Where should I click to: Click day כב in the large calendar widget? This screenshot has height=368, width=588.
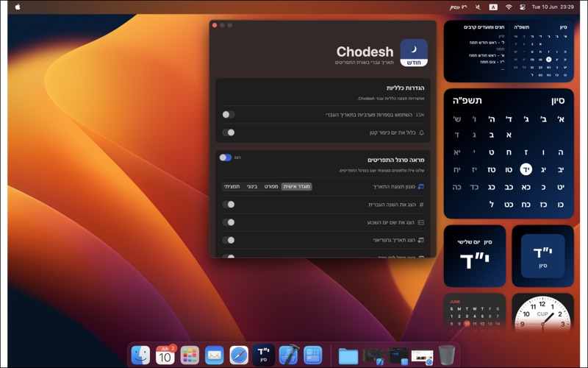(509, 187)
